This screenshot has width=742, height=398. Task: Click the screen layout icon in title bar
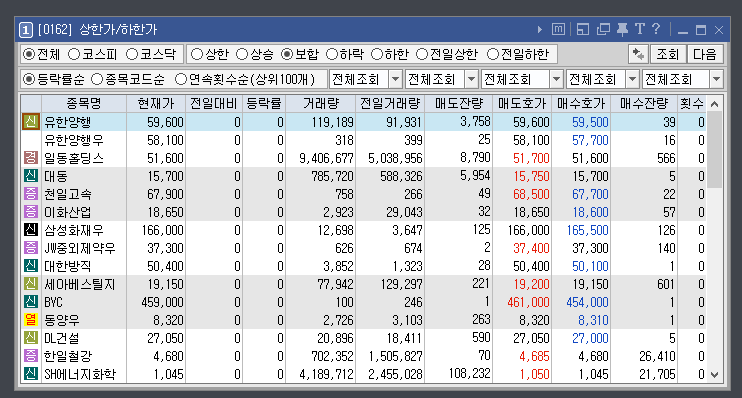point(583,29)
